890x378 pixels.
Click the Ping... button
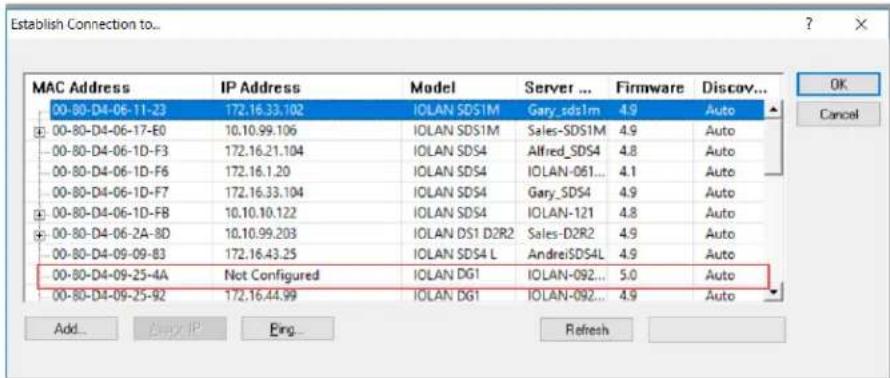[x=288, y=329]
